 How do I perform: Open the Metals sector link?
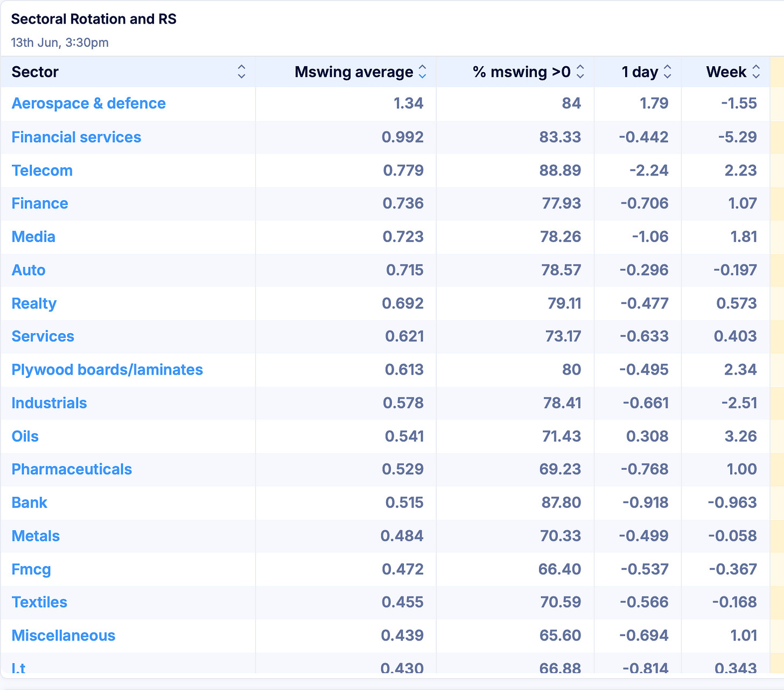point(36,536)
